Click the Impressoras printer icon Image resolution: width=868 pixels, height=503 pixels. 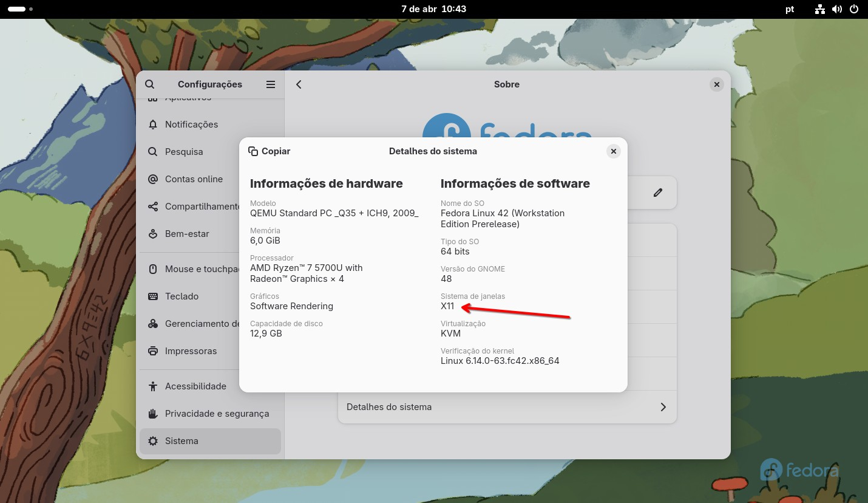153,351
